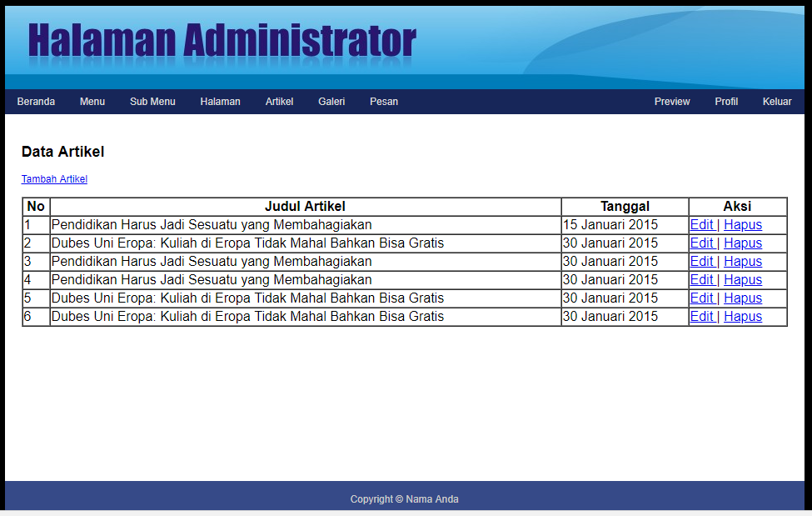
Task: Edit article number 1
Action: [x=702, y=225]
